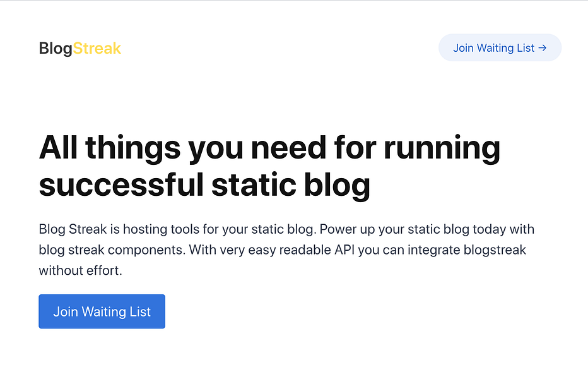The width and height of the screenshot is (588, 379).
Task: Click the hero heading's first line
Action: [269, 148]
